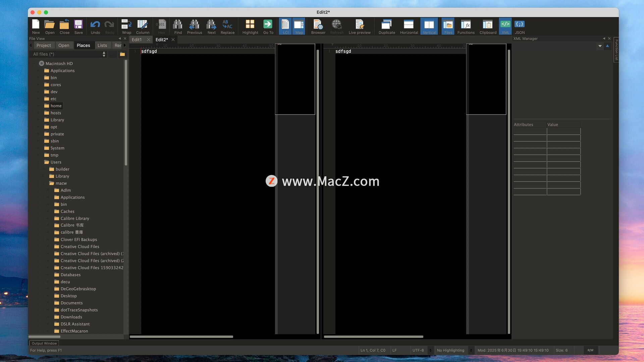The height and width of the screenshot is (362, 644).
Task: Toggle Wrap mode in the toolbar
Action: pos(126,26)
